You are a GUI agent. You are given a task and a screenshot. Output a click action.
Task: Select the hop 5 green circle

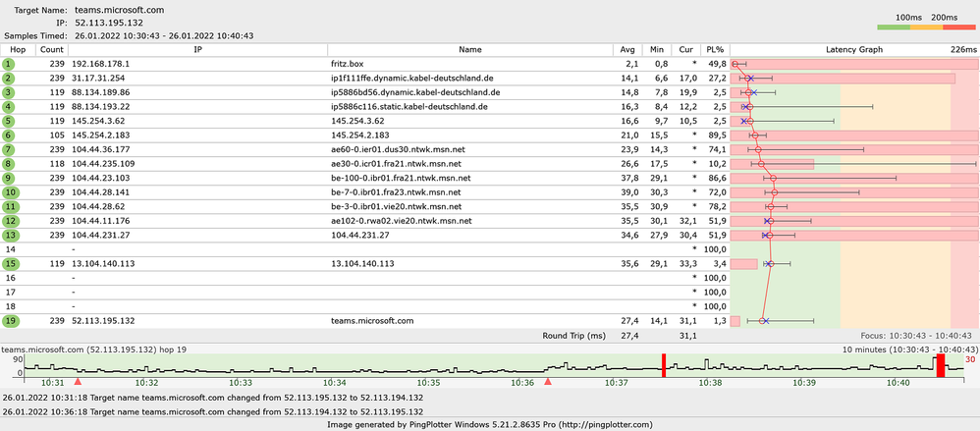(x=8, y=121)
